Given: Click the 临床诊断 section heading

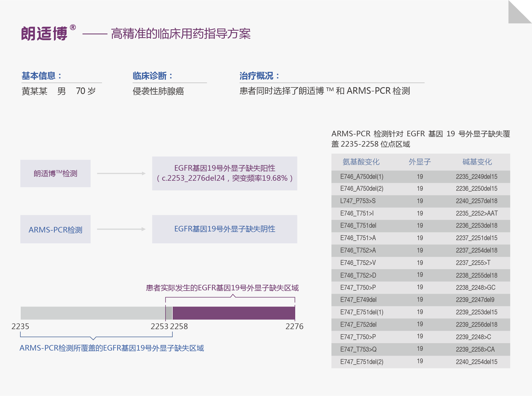Looking at the screenshot, I should tap(153, 76).
